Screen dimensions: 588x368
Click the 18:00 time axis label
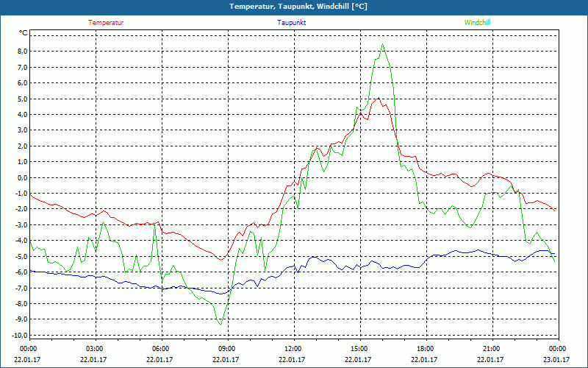425,349
